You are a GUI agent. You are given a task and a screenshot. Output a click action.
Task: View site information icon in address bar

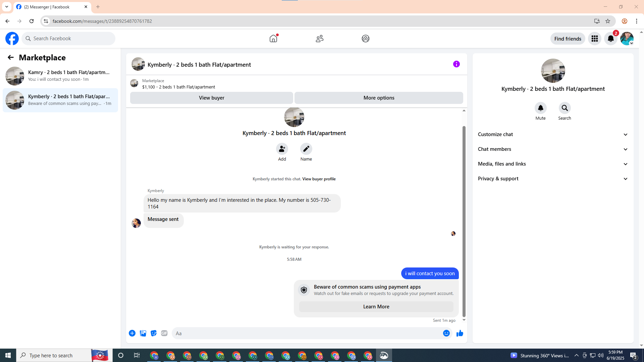(46, 21)
